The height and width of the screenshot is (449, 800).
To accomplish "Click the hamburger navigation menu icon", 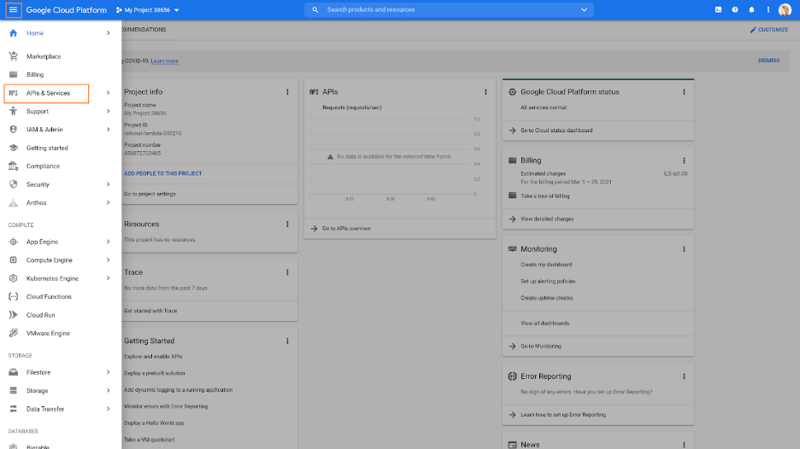I will pos(13,10).
